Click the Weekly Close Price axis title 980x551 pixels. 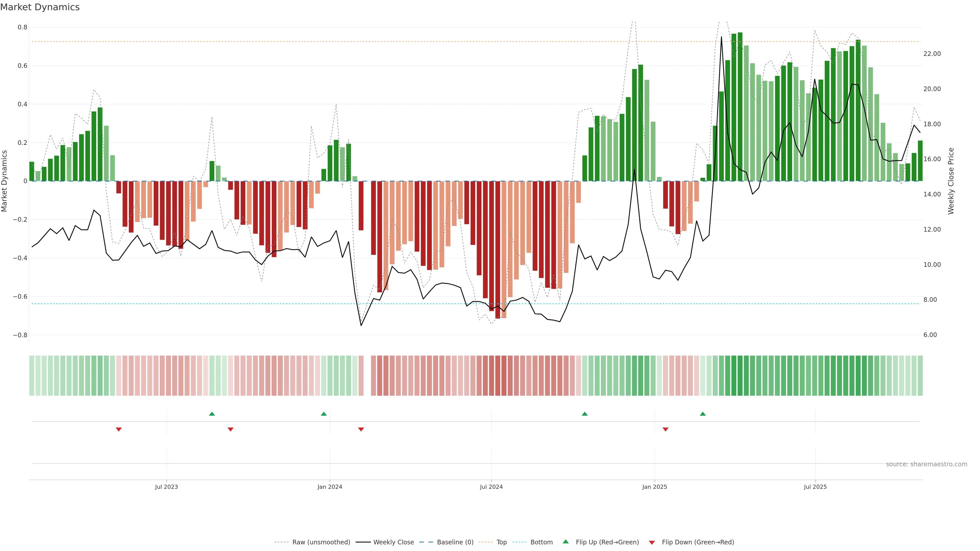click(951, 181)
